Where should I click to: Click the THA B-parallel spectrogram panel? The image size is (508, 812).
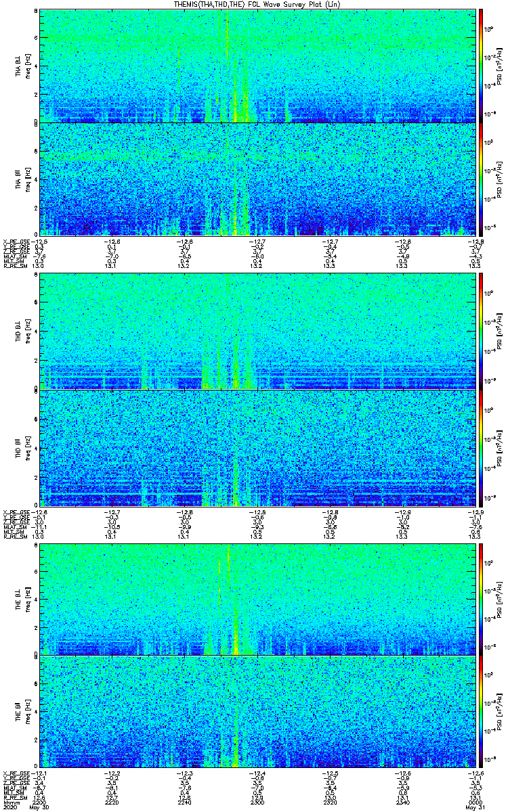[x=257, y=179]
